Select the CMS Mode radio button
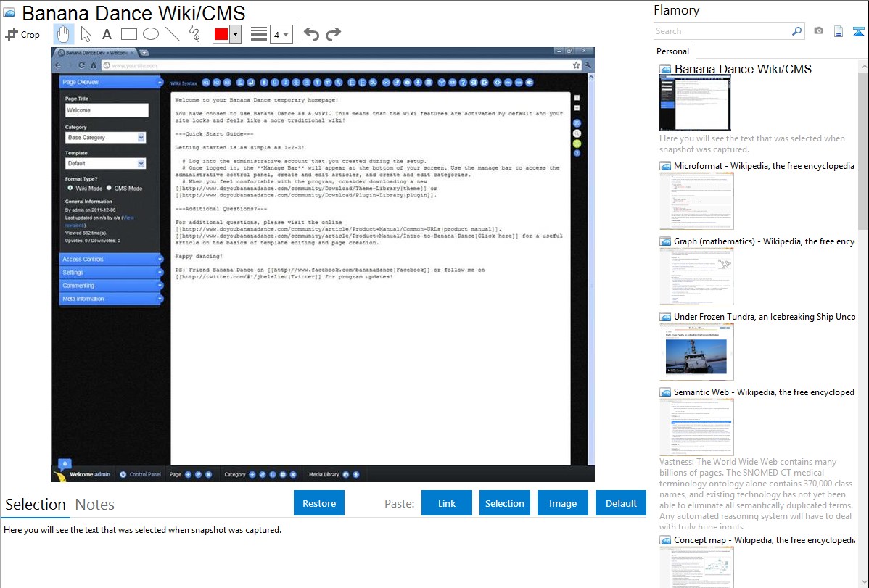Image resolution: width=869 pixels, height=588 pixels. pyautogui.click(x=110, y=188)
